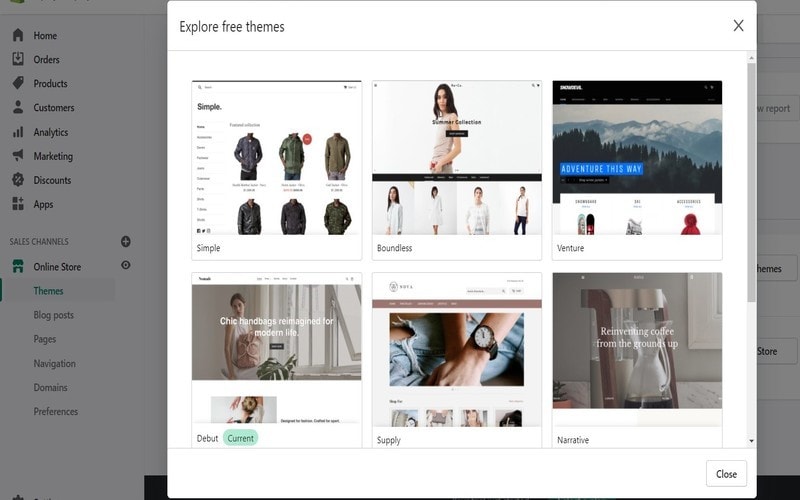Open Customers section

point(54,108)
